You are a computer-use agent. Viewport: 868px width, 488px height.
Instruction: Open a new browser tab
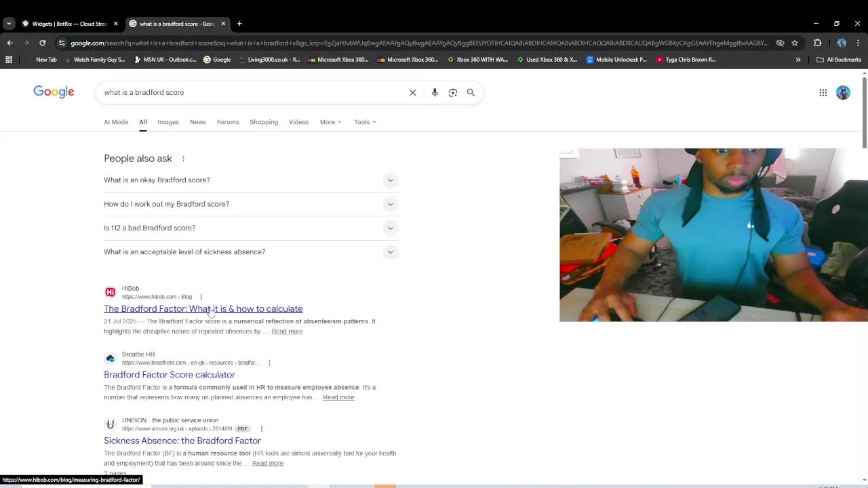239,24
